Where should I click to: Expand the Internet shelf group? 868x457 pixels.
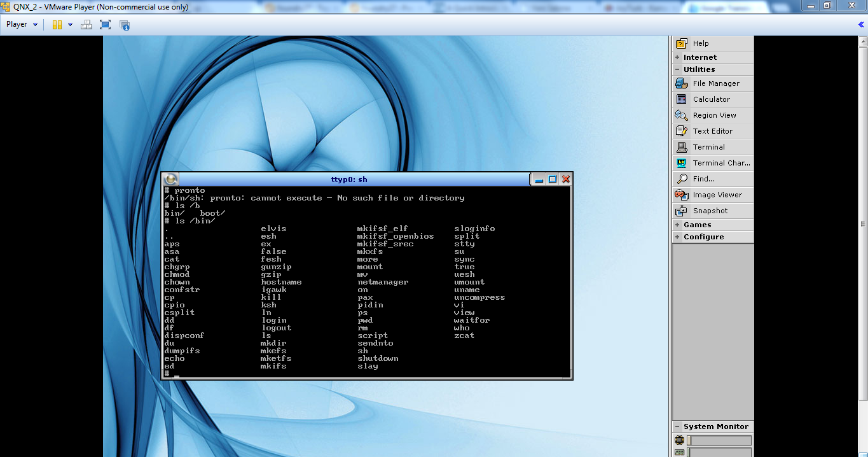tap(699, 57)
